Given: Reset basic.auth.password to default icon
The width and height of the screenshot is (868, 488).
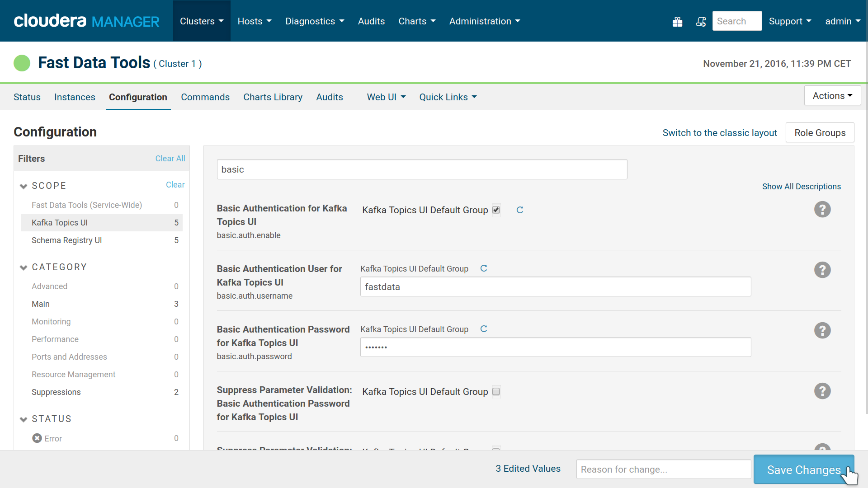Looking at the screenshot, I should [x=484, y=329].
